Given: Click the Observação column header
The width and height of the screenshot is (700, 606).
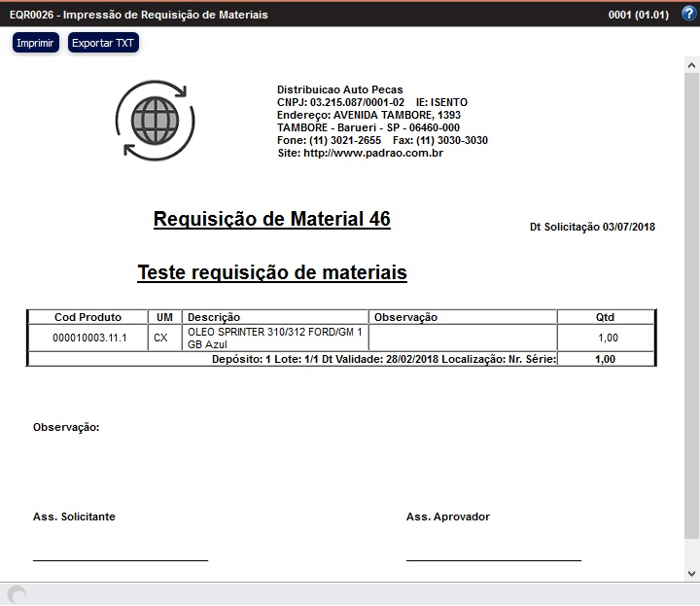Looking at the screenshot, I should click(463, 317).
